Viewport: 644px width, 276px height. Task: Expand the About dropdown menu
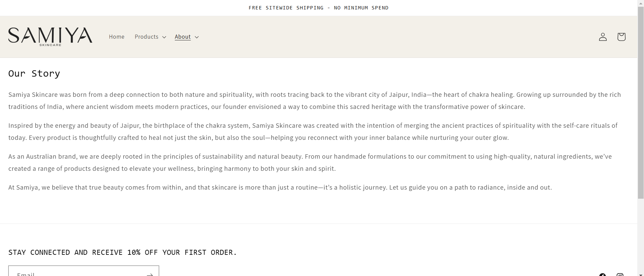[x=187, y=37]
